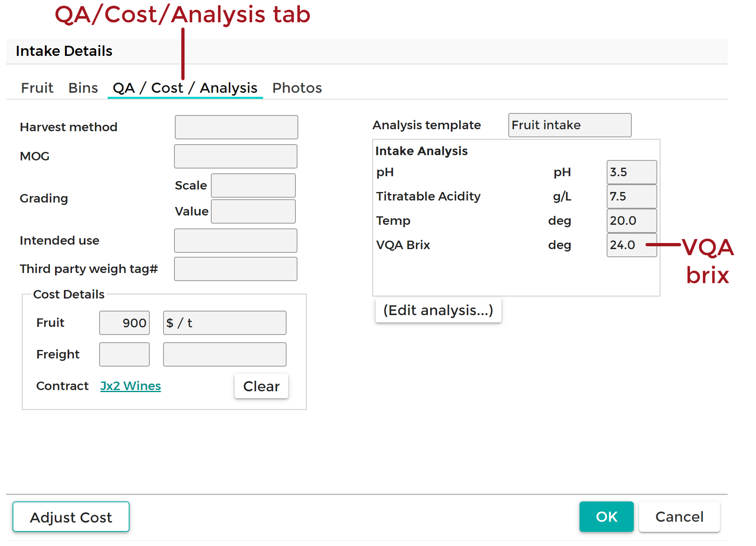
Task: Click the Grading Value field
Action: point(253,211)
